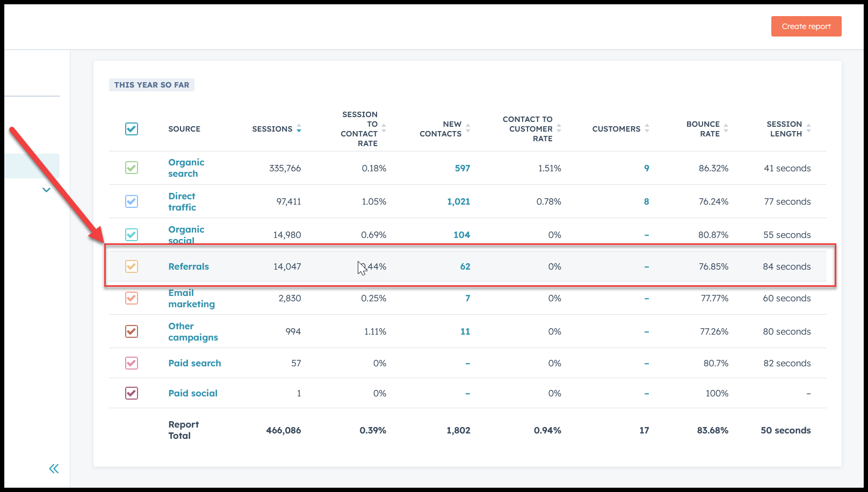Screen dimensions: 868x492
Task: Sort by Contact to Customer Rate
Action: coord(559,129)
